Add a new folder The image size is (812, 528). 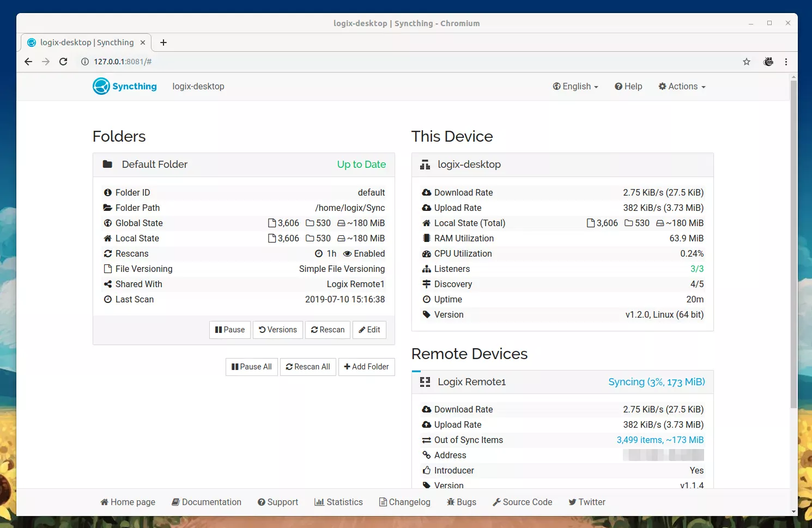tap(366, 367)
